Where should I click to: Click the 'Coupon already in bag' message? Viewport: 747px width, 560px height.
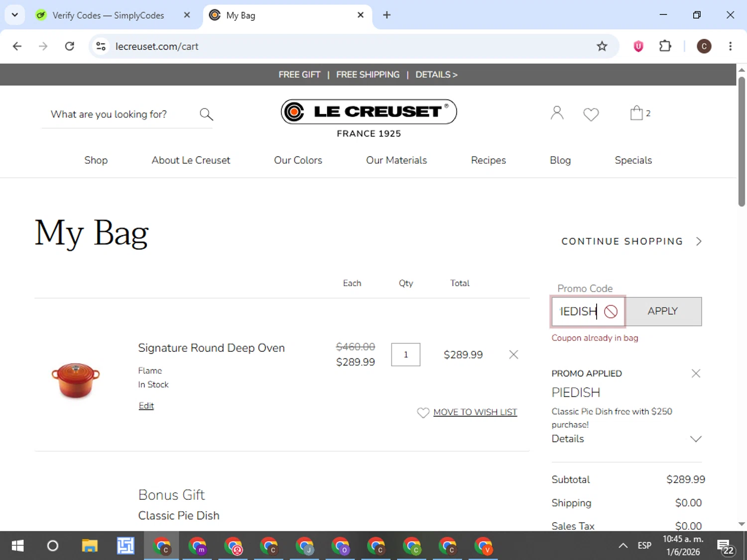(x=595, y=338)
